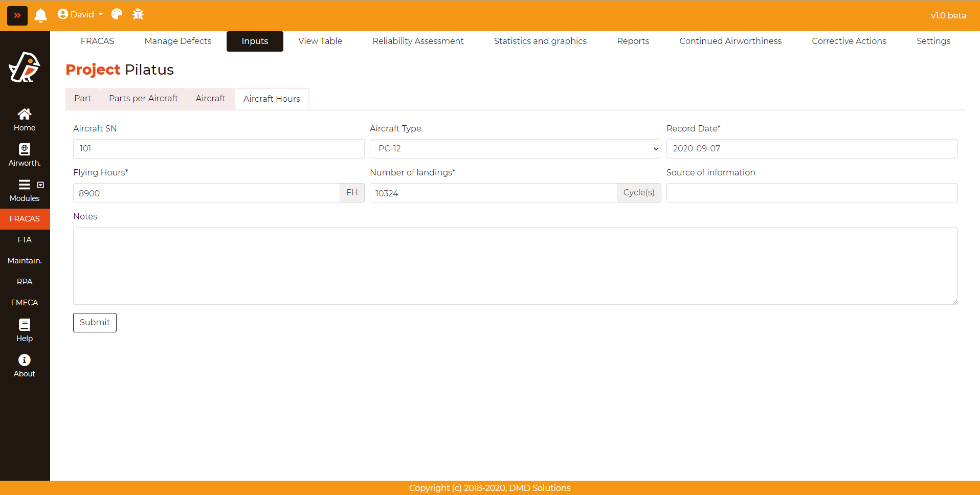Click the bug report icon
The width and height of the screenshot is (980, 495).
pos(138,14)
